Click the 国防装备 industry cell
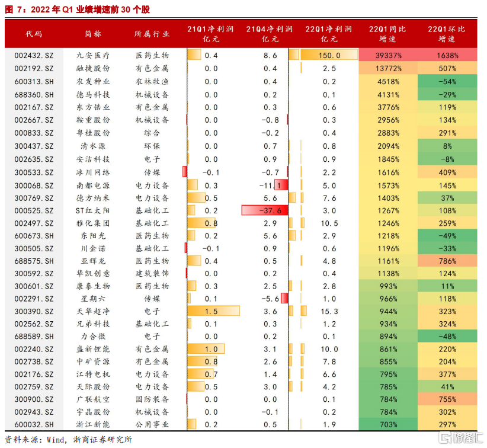Image resolution: width=487 pixels, height=448 pixels. (x=152, y=399)
